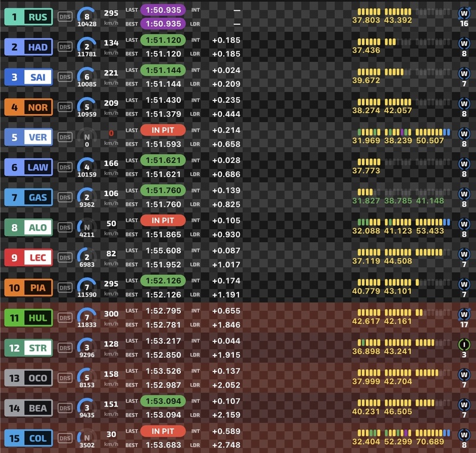Click the mini-sector bars for STR

coord(404,342)
